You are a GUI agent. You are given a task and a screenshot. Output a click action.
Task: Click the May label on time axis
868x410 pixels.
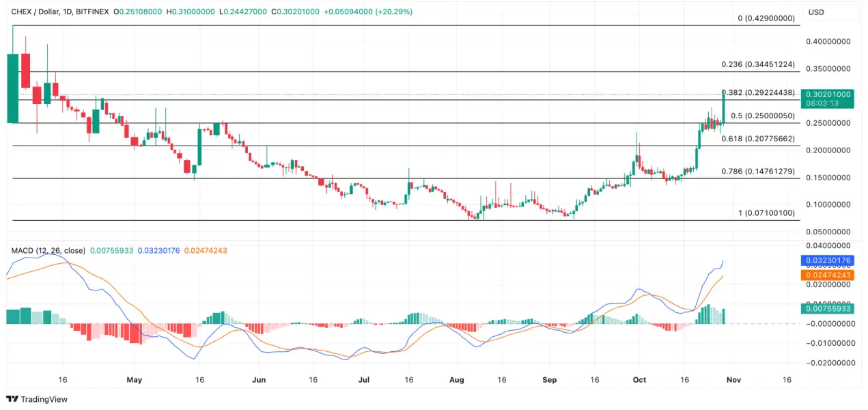(x=134, y=379)
